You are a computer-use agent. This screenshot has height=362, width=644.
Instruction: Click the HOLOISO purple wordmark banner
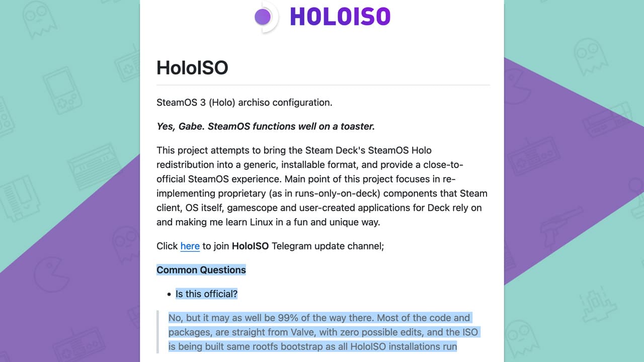tap(340, 17)
